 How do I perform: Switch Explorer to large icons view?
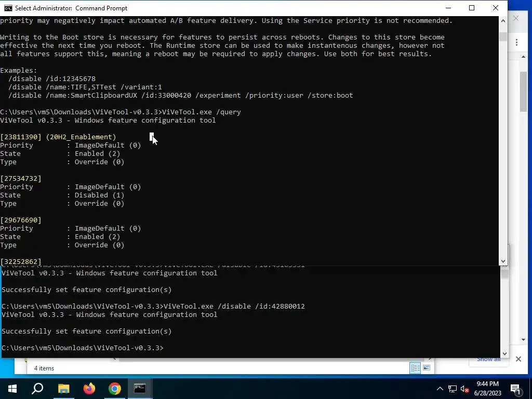[x=427, y=368]
